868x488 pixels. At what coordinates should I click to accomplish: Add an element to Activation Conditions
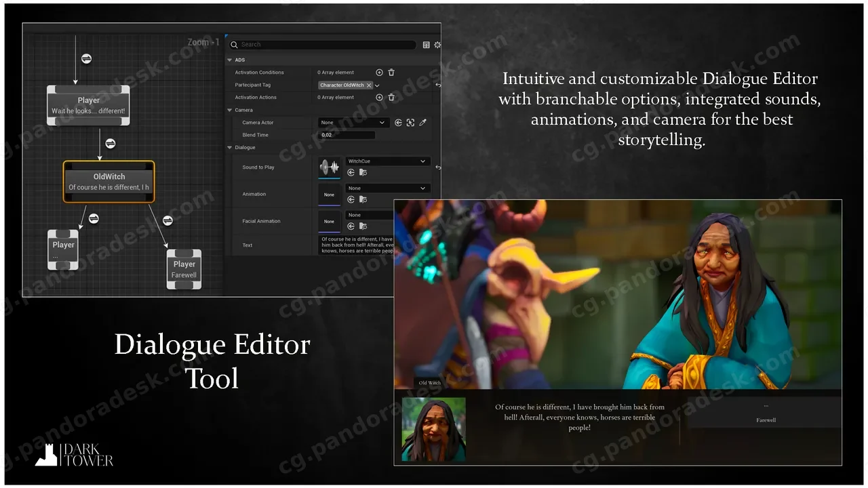pyautogui.click(x=379, y=73)
